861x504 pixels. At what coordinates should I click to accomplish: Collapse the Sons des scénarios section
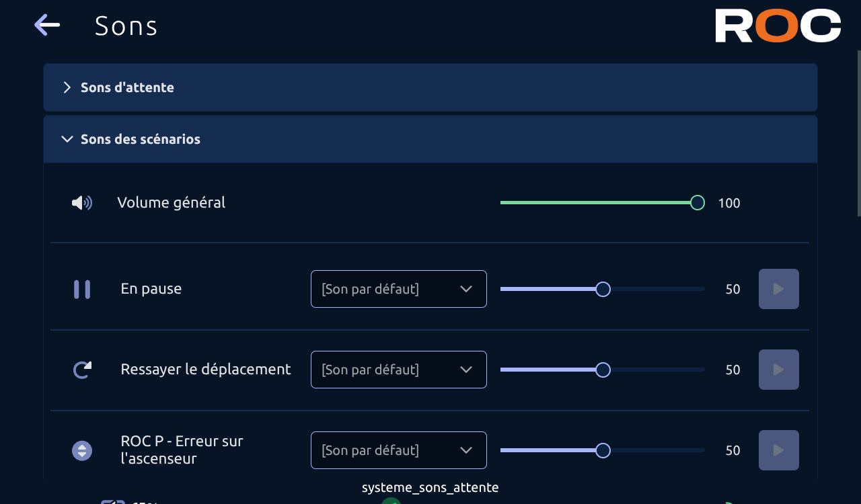pyautogui.click(x=430, y=139)
